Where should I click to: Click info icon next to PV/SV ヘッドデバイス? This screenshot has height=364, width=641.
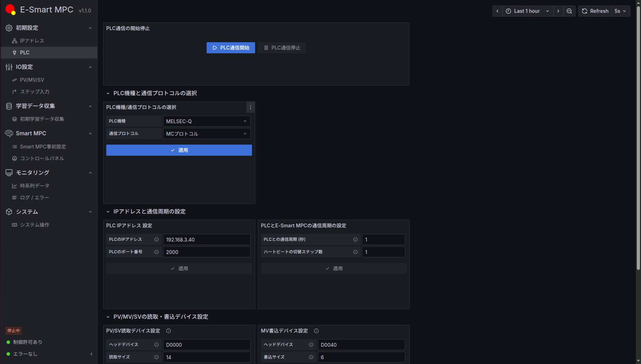click(156, 345)
